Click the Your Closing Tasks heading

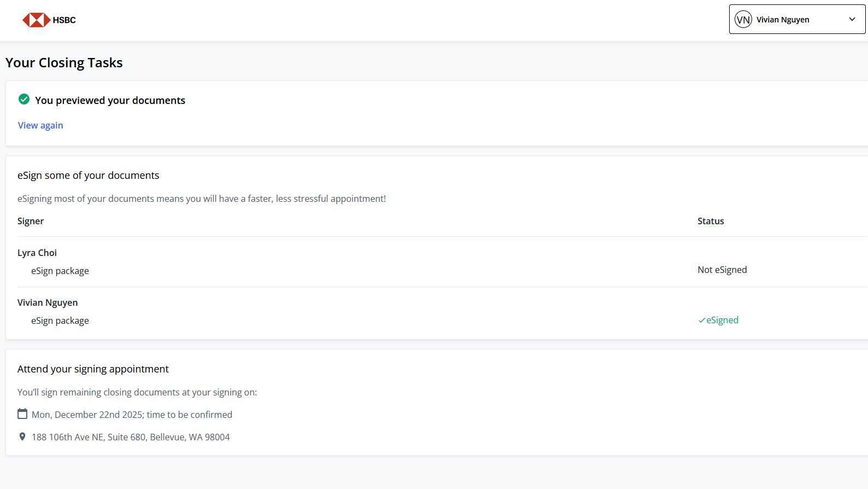pos(64,63)
